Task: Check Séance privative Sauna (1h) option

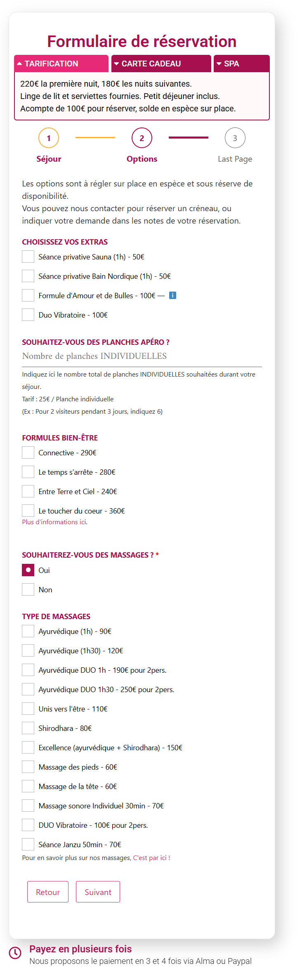Action: point(28,257)
